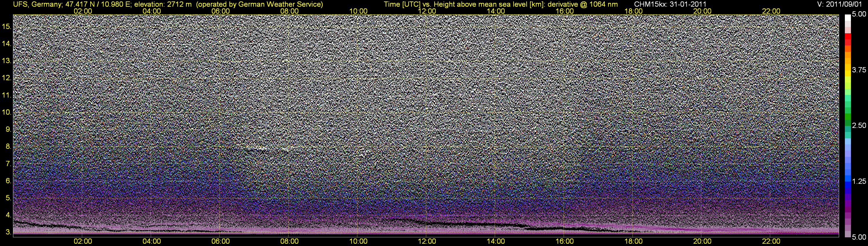Click the height axis label '15.'

click(7, 27)
